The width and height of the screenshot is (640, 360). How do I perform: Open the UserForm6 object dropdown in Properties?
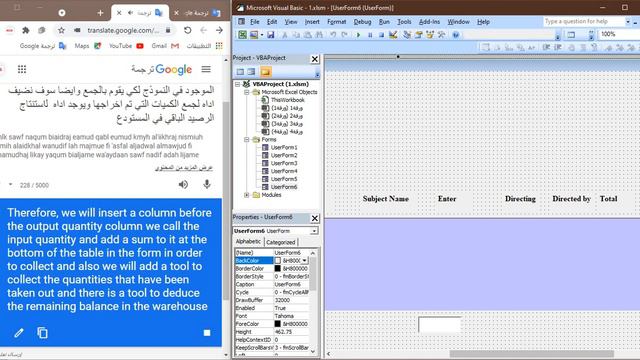[314, 231]
